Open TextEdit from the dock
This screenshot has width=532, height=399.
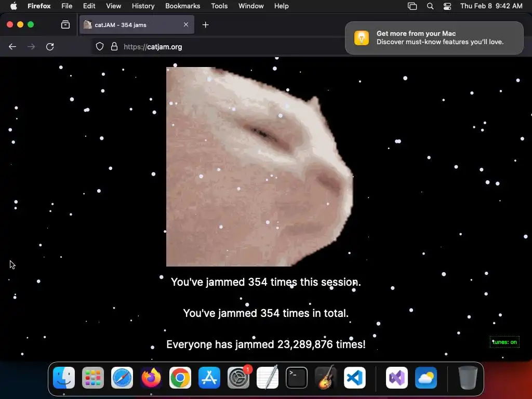click(x=268, y=378)
